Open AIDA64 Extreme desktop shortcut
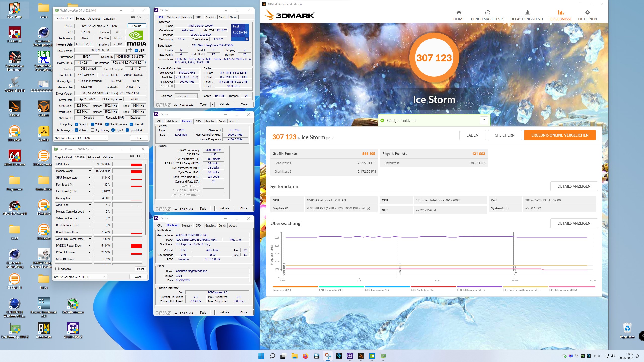This screenshot has width=644, height=362. (14, 158)
